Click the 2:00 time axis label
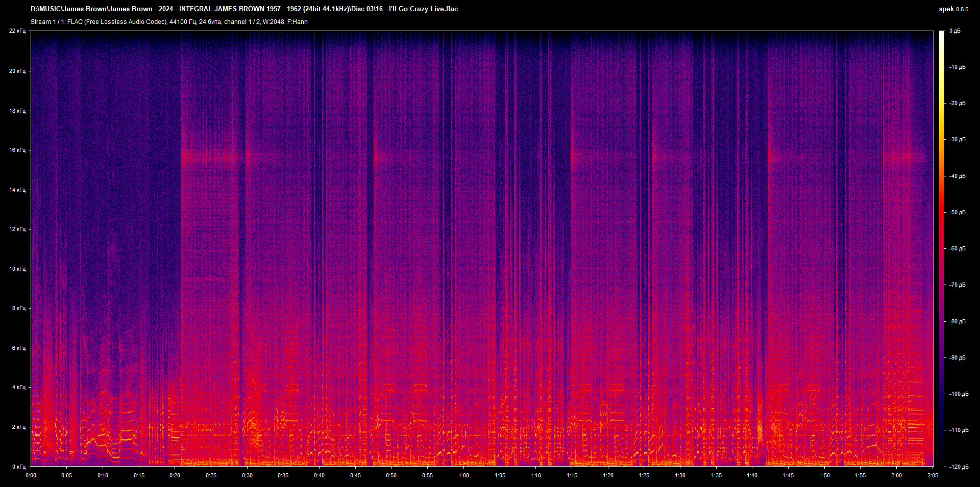Viewport: 980px width, 487px height. 897,475
